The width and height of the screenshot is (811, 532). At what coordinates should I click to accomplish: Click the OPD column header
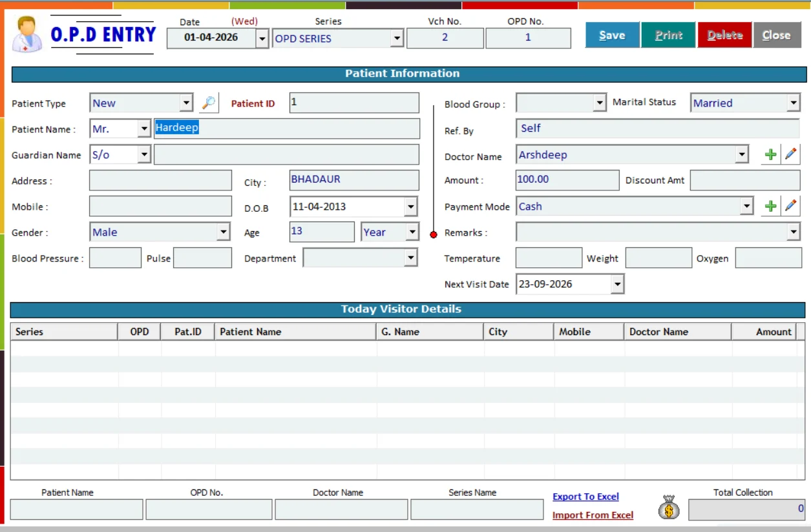140,332
